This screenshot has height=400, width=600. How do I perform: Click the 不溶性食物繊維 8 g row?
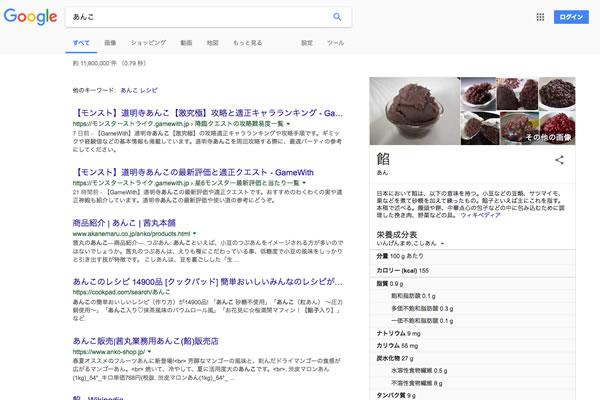(x=472, y=383)
